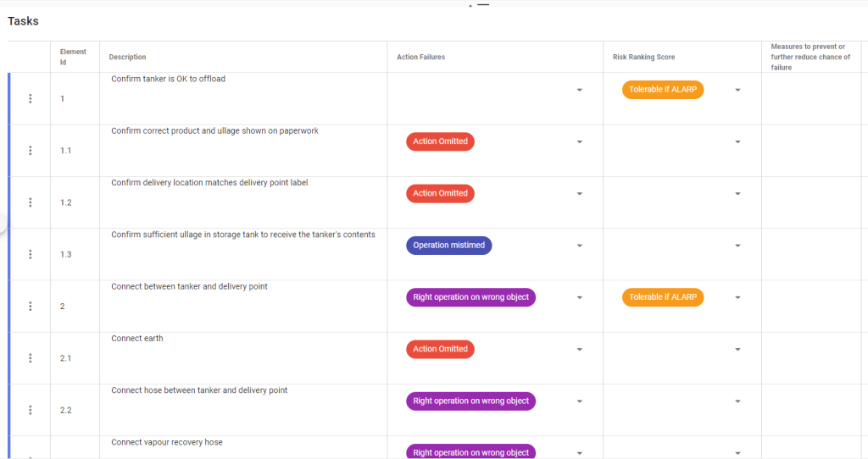Image resolution: width=868 pixels, height=459 pixels.
Task: Edit the 'Connect earth' description field
Action: [x=137, y=339]
